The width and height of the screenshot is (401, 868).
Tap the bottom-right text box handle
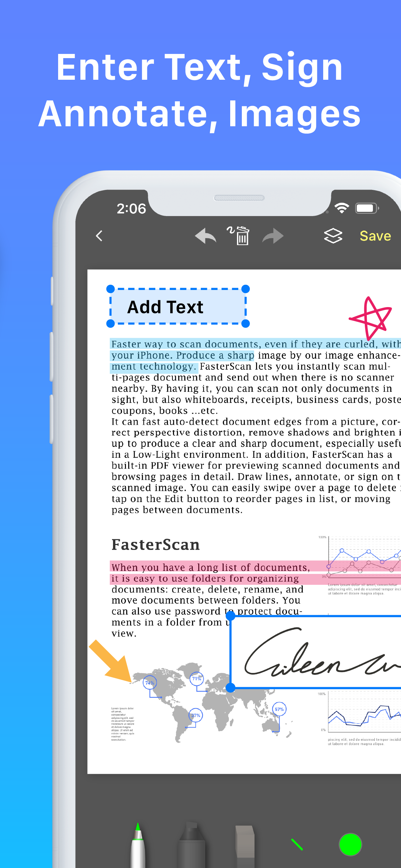(x=246, y=324)
